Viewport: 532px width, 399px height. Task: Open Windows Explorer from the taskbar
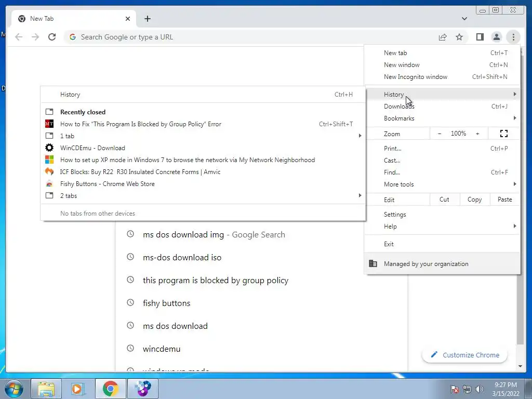click(46, 389)
